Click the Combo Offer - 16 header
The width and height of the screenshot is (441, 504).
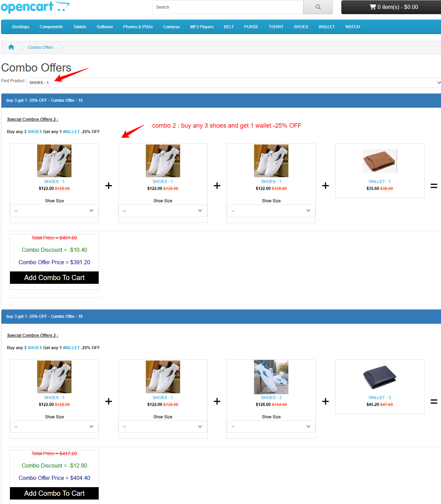221,317
